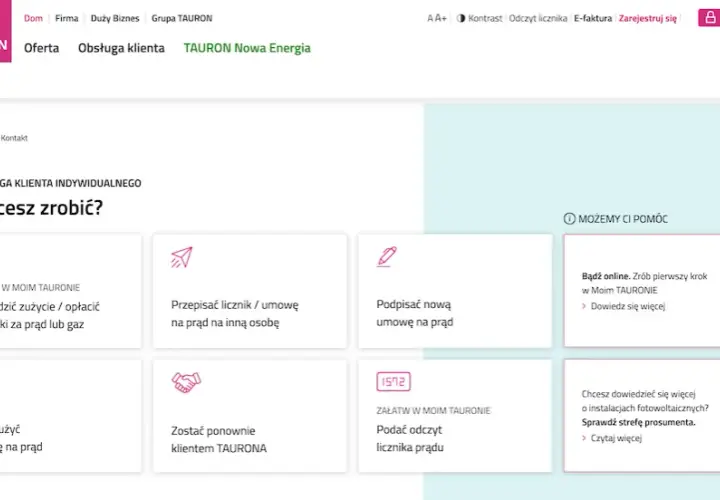The height and width of the screenshot is (500, 720).
Task: Click the Kontakt breadcrumb
Action: [14, 138]
